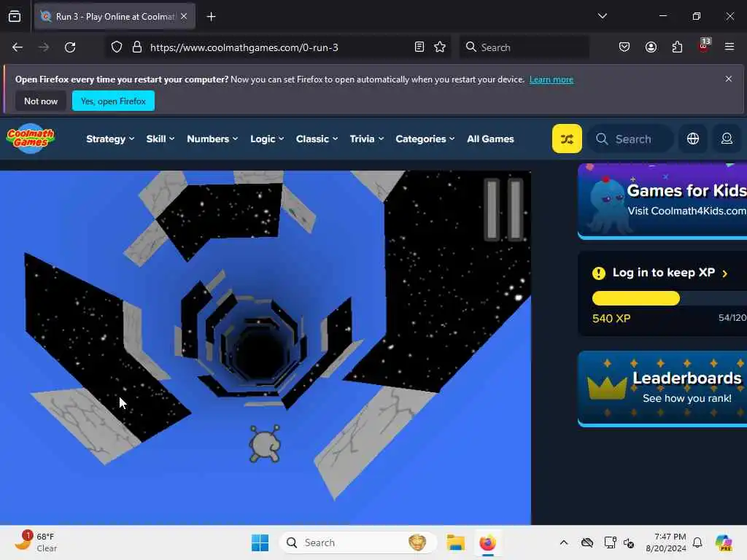Open the Firefox account icon
The width and height of the screenshot is (747, 560).
click(651, 47)
